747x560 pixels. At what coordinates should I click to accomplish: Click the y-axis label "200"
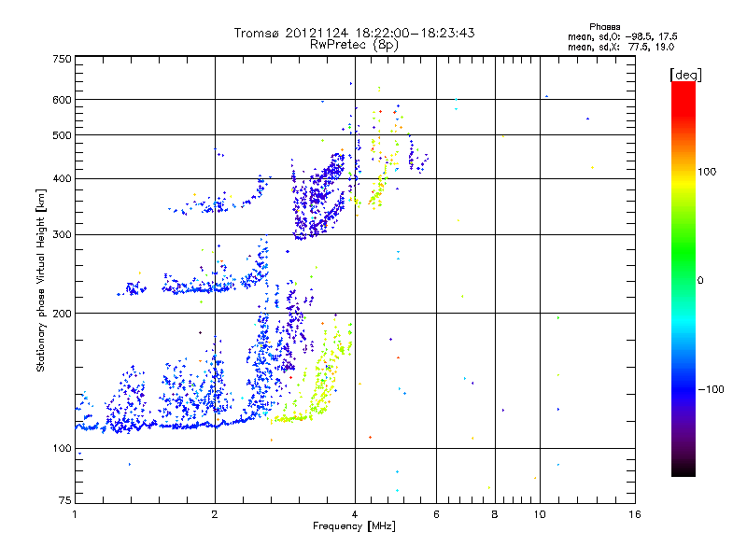pyautogui.click(x=62, y=314)
